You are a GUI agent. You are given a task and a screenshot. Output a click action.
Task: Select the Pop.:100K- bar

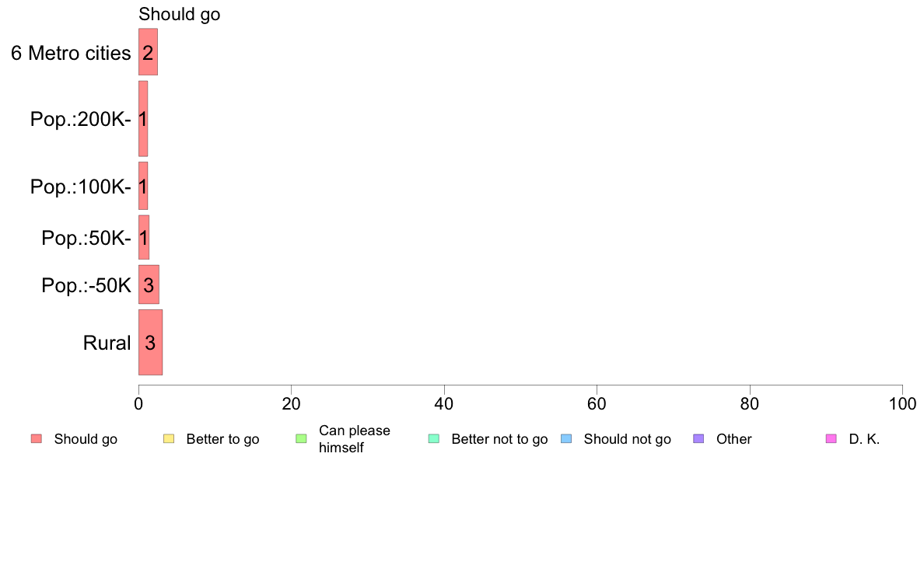point(143,187)
